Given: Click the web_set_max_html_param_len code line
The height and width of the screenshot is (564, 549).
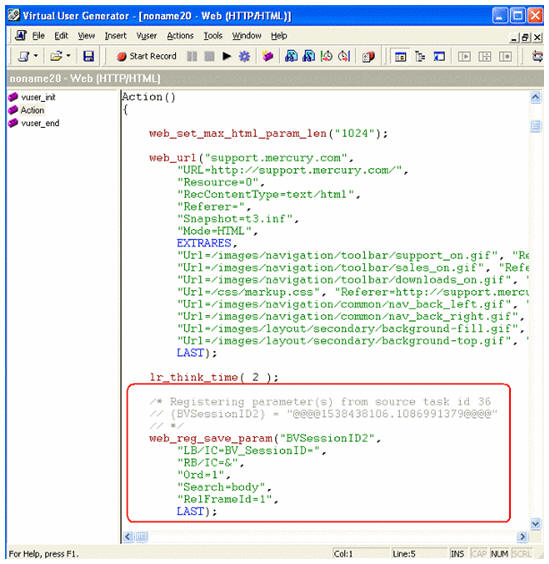Looking at the screenshot, I should point(269,134).
